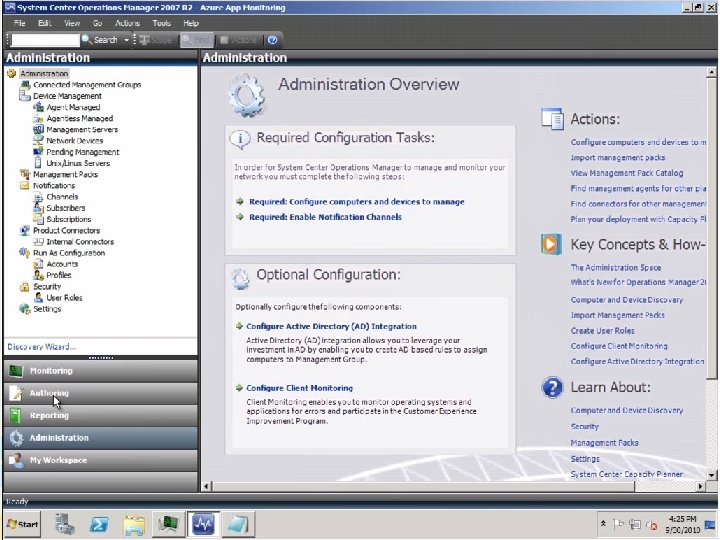The height and width of the screenshot is (540, 720).
Task: Select Device Management in the tree
Action: pos(67,96)
